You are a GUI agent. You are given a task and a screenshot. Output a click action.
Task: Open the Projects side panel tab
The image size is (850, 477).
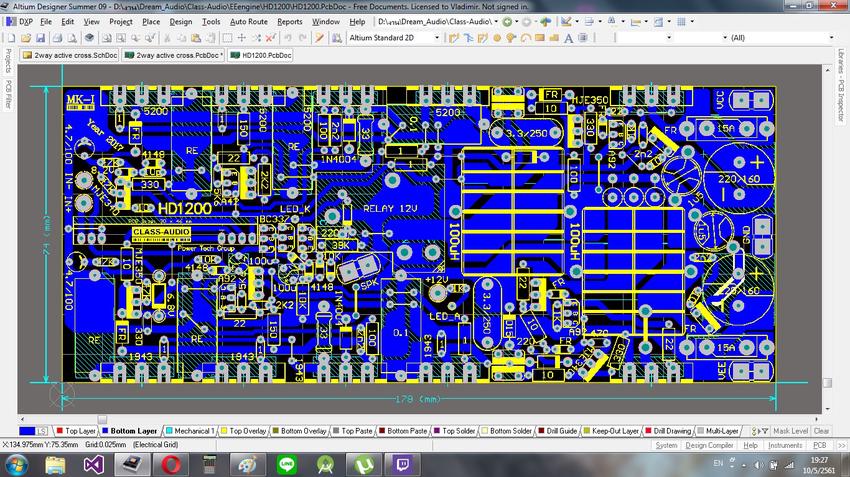8,61
